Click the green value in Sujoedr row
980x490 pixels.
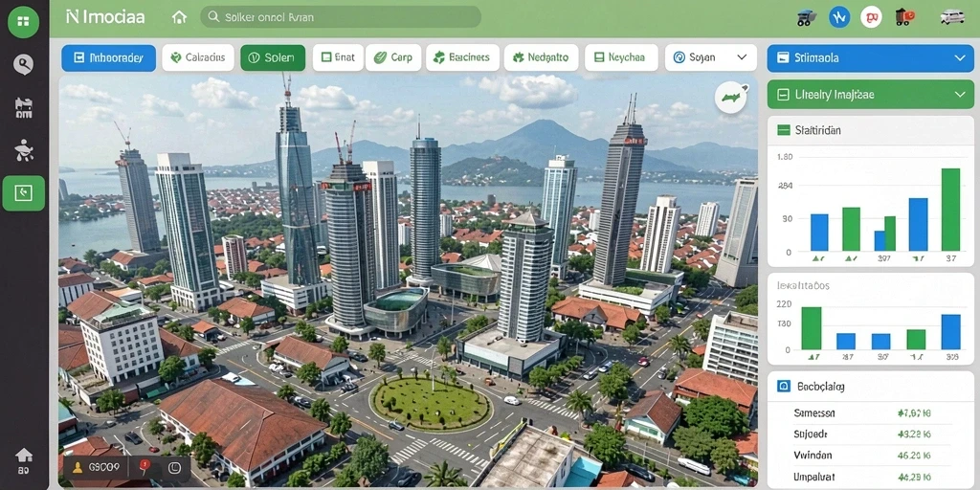coord(914,434)
